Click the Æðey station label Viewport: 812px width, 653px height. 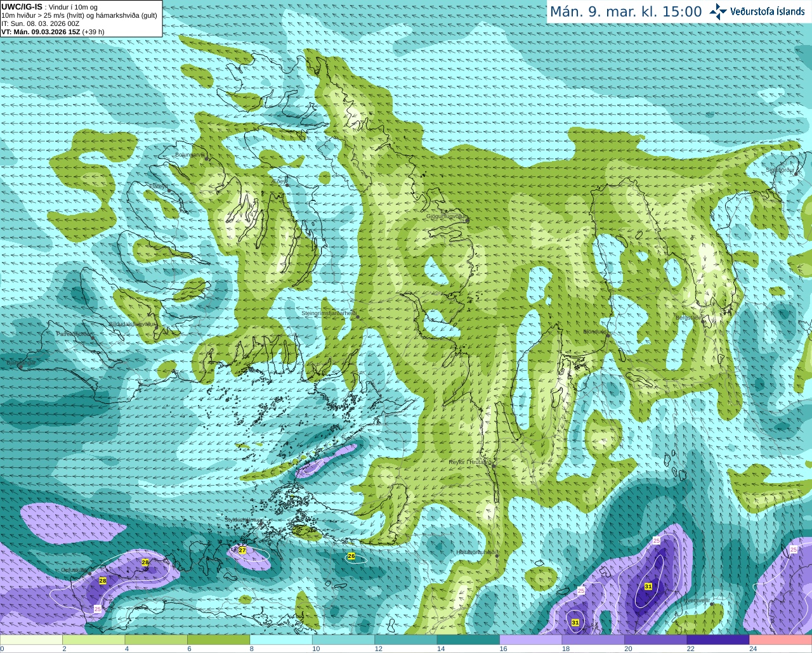tap(280, 181)
